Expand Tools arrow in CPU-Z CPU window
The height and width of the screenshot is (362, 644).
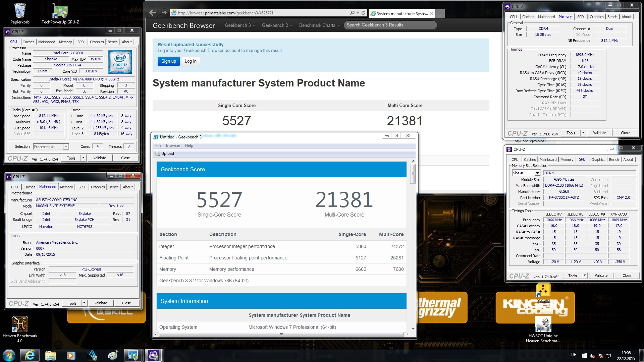[x=83, y=158]
